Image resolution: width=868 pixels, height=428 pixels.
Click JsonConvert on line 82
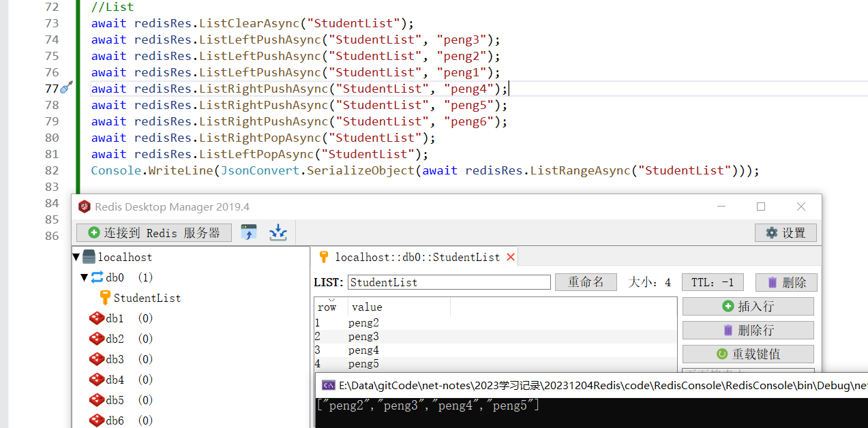pos(259,170)
